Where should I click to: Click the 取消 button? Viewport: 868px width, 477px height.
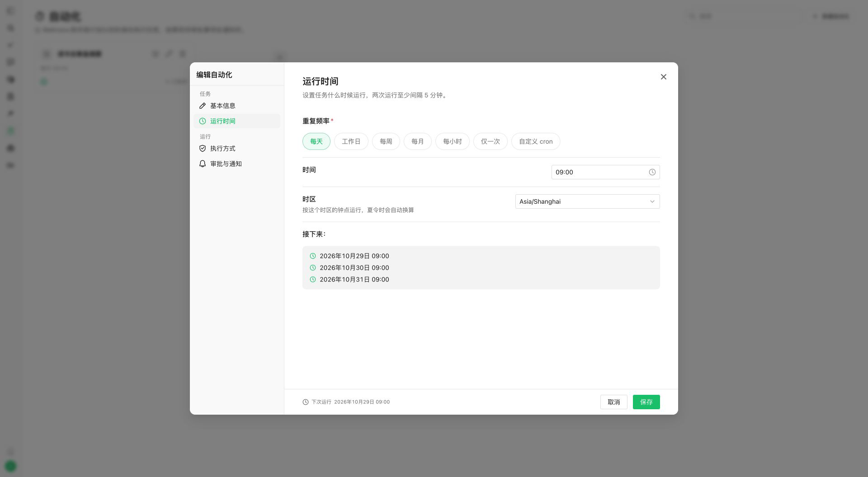point(614,402)
